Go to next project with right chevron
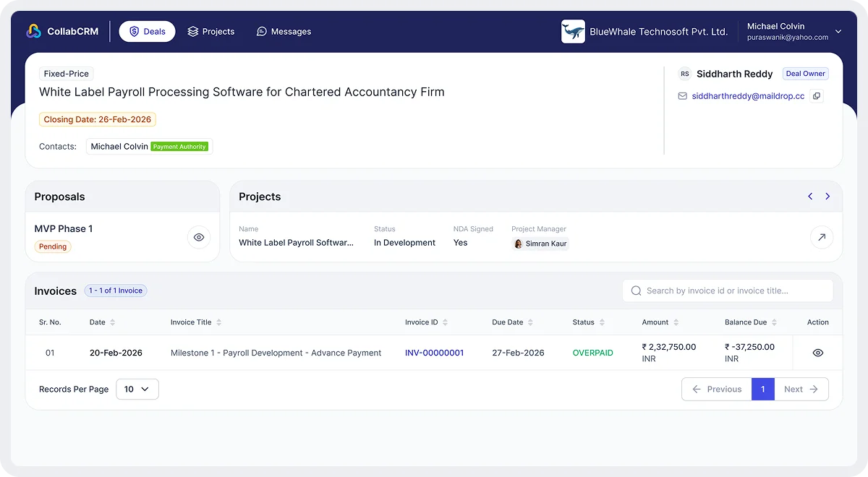 [827, 197]
